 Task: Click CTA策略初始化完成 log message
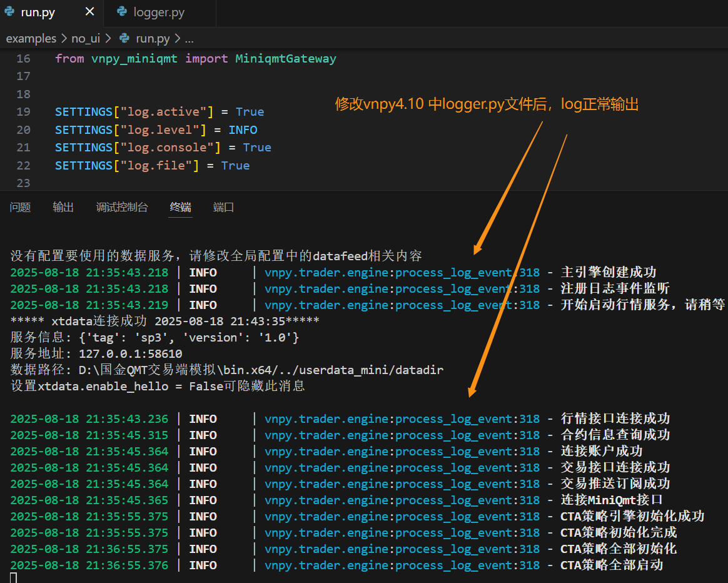619,532
